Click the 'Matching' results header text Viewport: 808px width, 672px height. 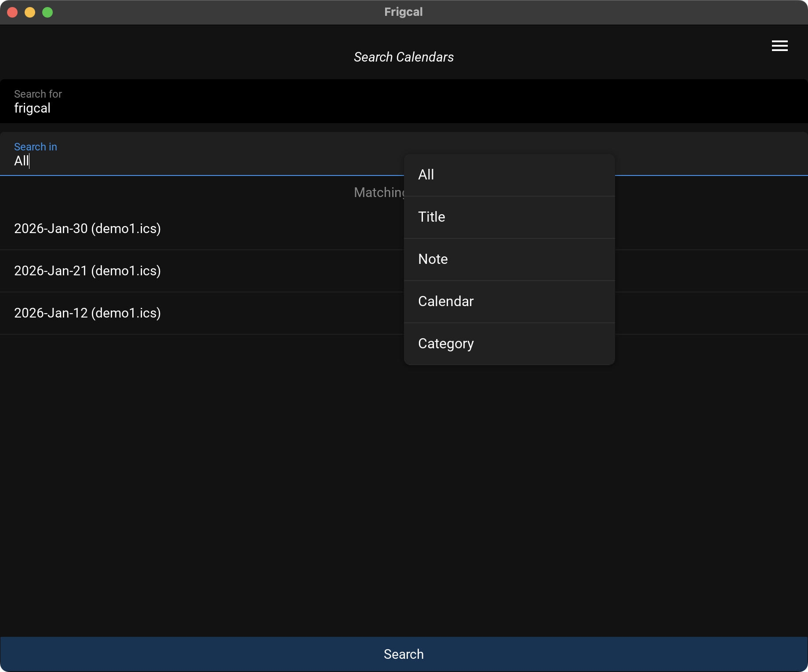[x=379, y=193]
